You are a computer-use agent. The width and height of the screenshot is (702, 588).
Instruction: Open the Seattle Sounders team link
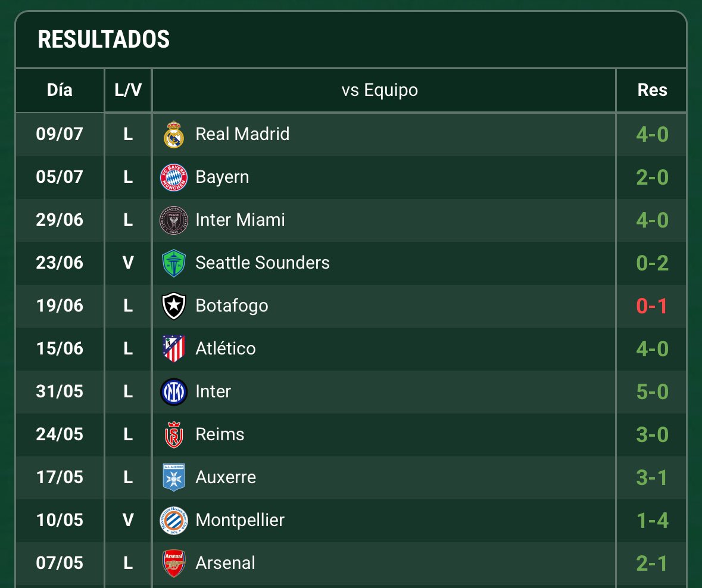pyautogui.click(x=263, y=263)
